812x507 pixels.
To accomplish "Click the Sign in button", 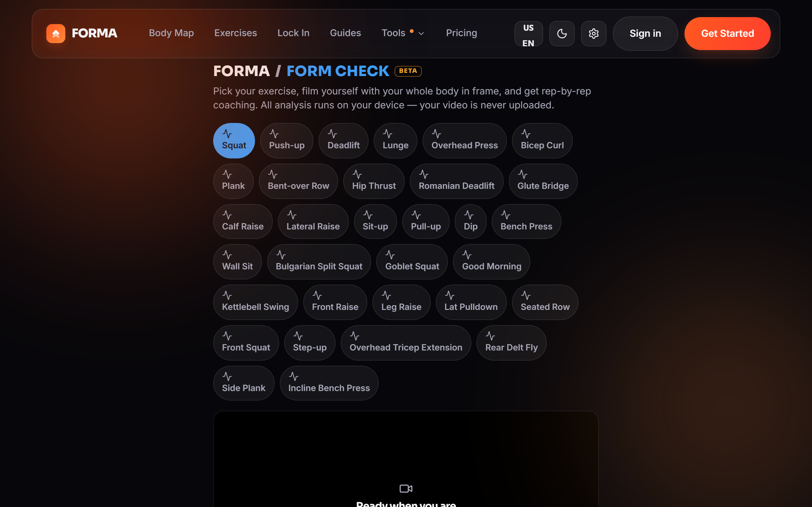I will click(x=645, y=33).
